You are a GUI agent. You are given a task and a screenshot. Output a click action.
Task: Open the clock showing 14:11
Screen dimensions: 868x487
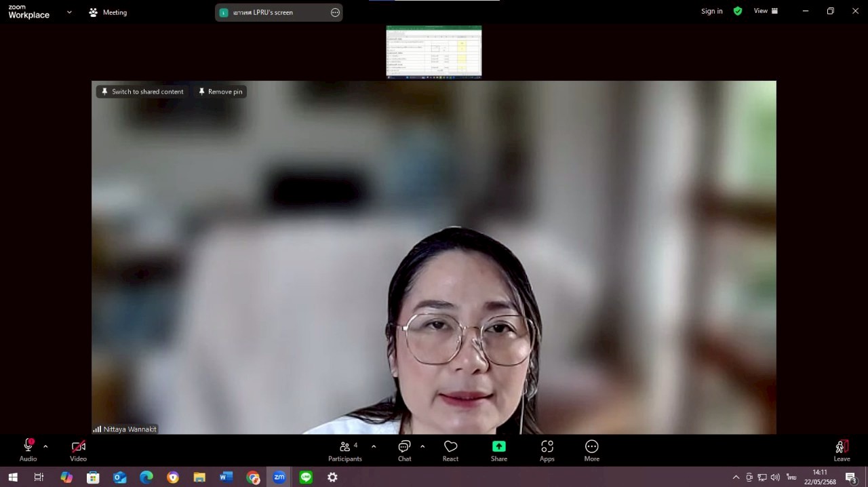(x=820, y=478)
